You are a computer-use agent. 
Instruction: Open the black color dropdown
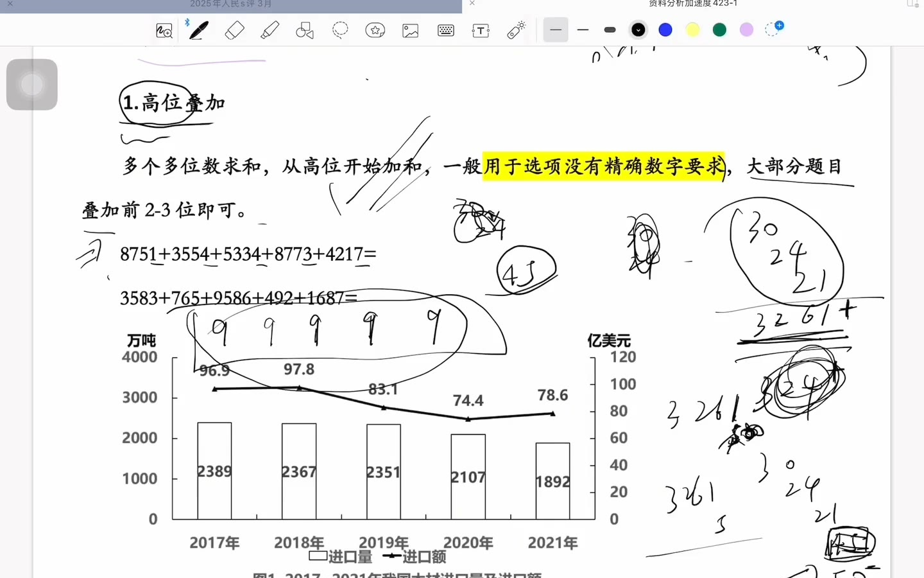tap(638, 30)
